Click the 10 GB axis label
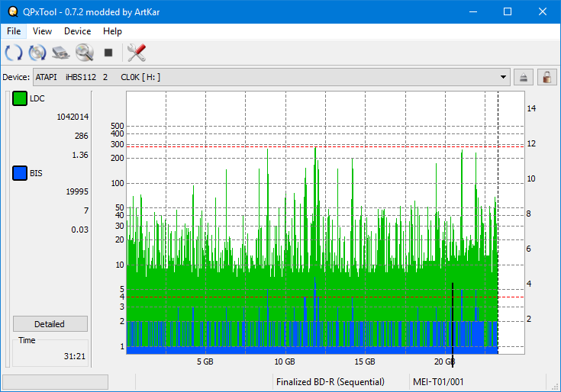The width and height of the screenshot is (561, 392). (285, 361)
